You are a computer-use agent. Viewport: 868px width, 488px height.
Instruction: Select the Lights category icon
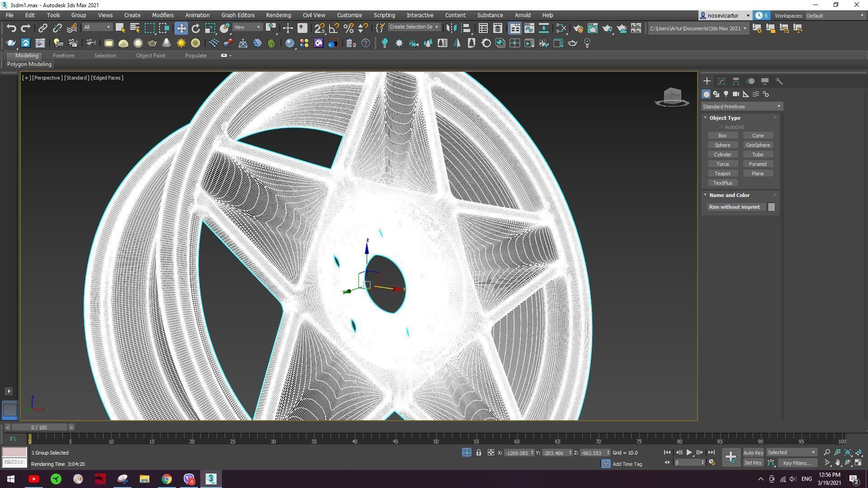726,94
